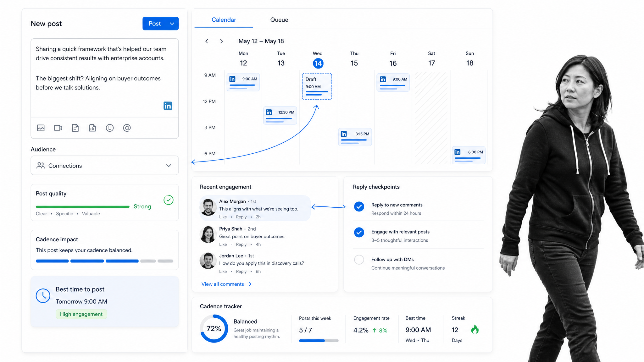This screenshot has height=362, width=644.
Task: Open the Wednesday Draft 9:00 AM slot
Action: (x=317, y=86)
